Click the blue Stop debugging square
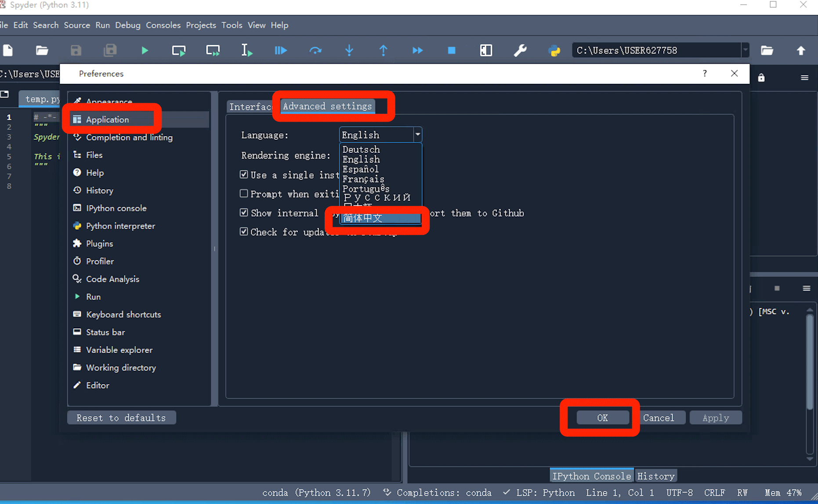The width and height of the screenshot is (818, 504). point(451,50)
